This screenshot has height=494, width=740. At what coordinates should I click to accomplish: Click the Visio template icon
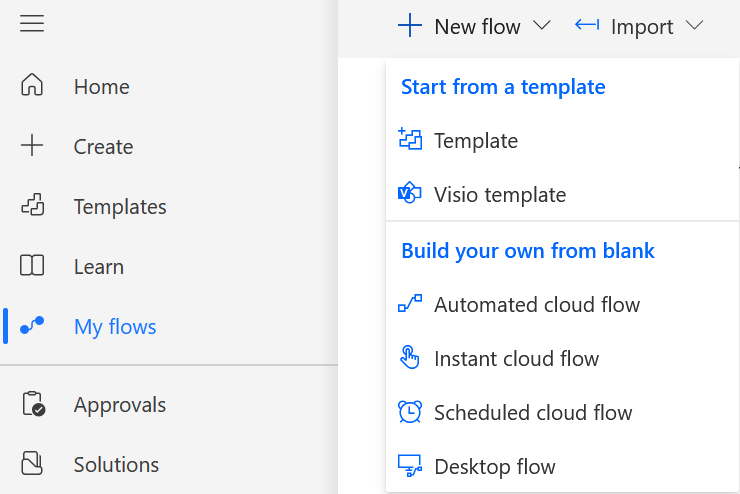click(410, 193)
